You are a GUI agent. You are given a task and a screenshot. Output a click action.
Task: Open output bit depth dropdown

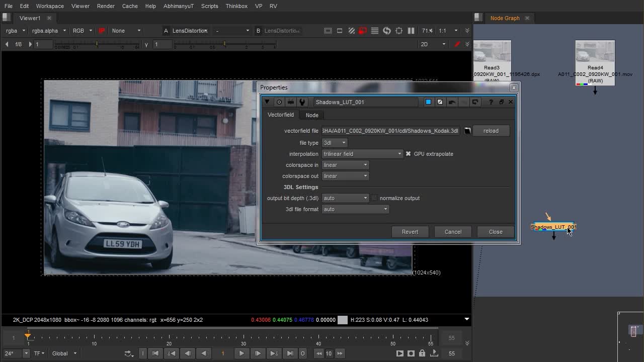[345, 198]
